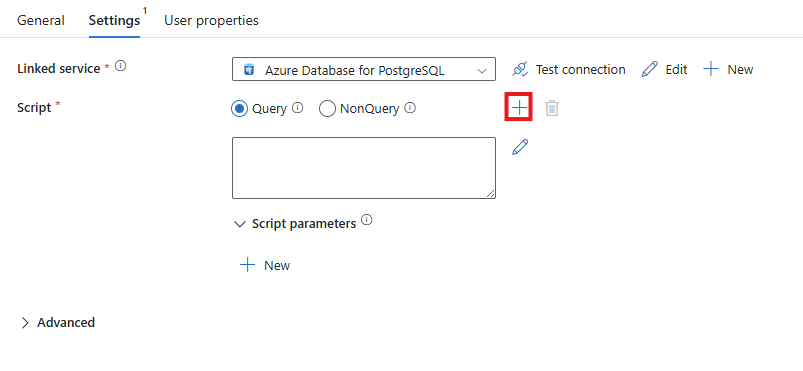Image resolution: width=803 pixels, height=371 pixels.
Task: Click info icon next to Linked service
Action: (x=120, y=66)
